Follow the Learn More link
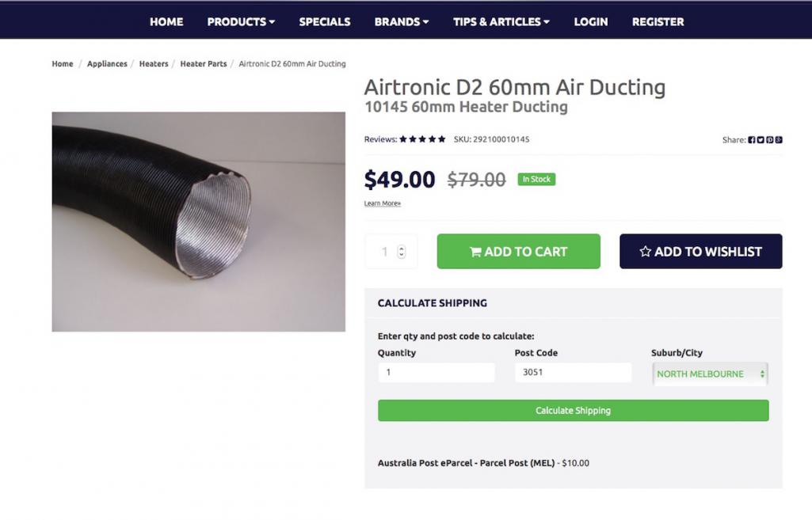812x520 pixels. tap(383, 203)
